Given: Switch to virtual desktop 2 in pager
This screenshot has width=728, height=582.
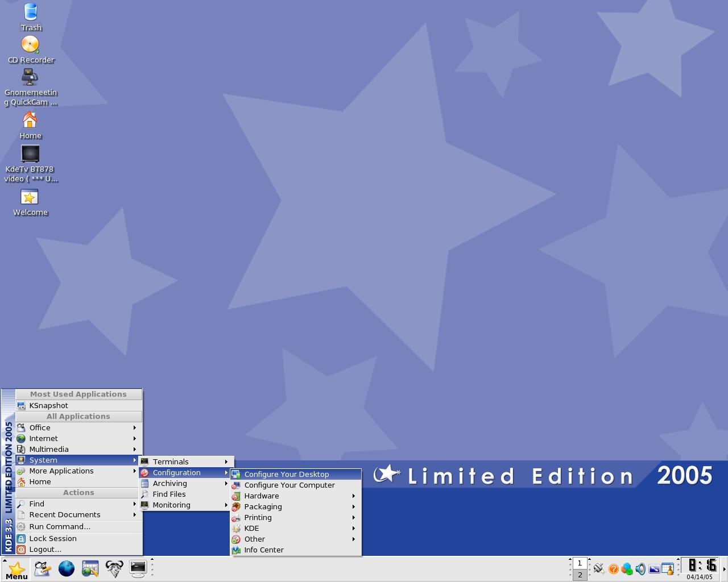Looking at the screenshot, I should point(580,575).
